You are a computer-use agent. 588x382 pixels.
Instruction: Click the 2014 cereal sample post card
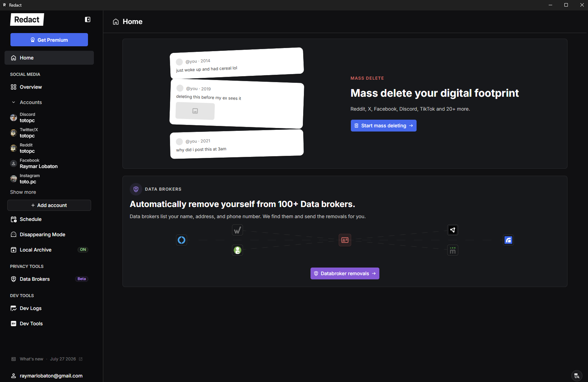[x=237, y=63]
